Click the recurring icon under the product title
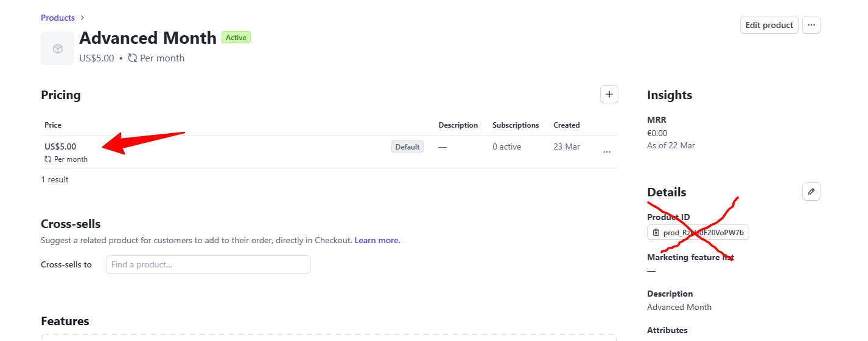 [132, 58]
